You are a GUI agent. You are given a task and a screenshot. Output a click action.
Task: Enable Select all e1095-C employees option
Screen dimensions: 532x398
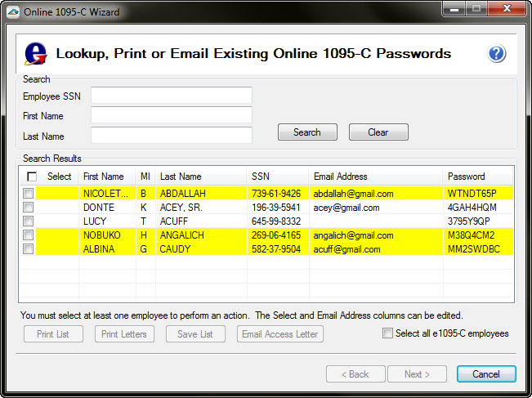pyautogui.click(x=387, y=333)
